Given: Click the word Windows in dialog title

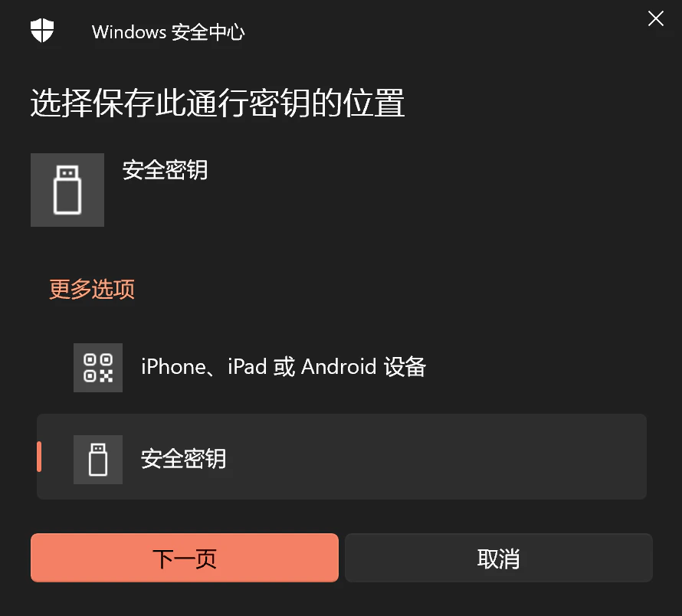Looking at the screenshot, I should pyautogui.click(x=129, y=32).
